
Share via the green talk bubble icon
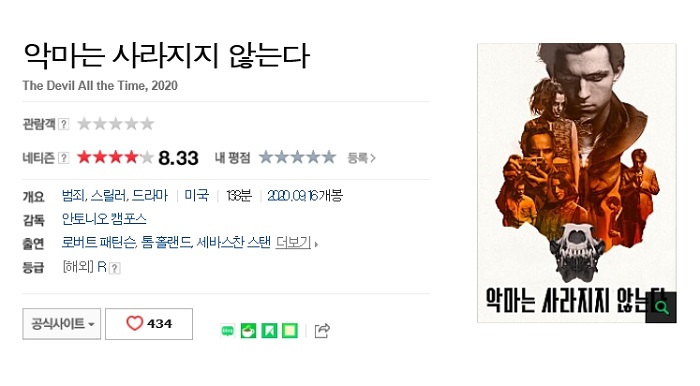(228, 331)
